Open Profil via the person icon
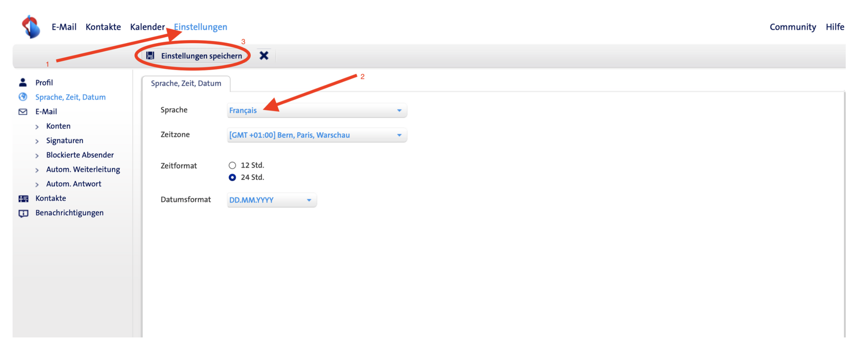The height and width of the screenshot is (363, 868). [23, 83]
